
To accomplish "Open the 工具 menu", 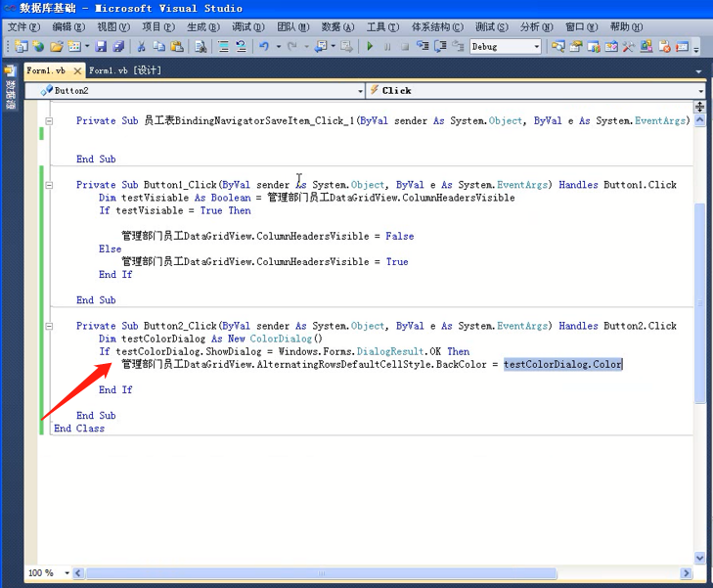I will pyautogui.click(x=382, y=26).
